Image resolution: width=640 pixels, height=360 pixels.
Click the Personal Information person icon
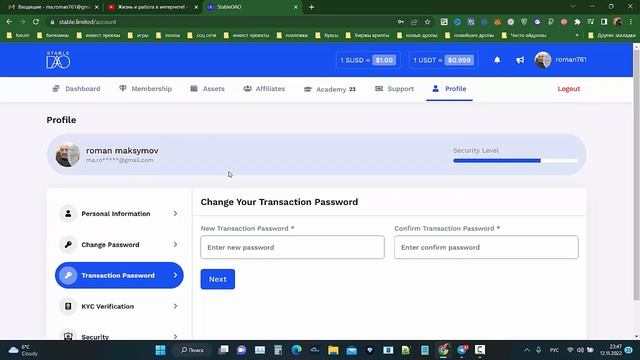[x=68, y=213]
